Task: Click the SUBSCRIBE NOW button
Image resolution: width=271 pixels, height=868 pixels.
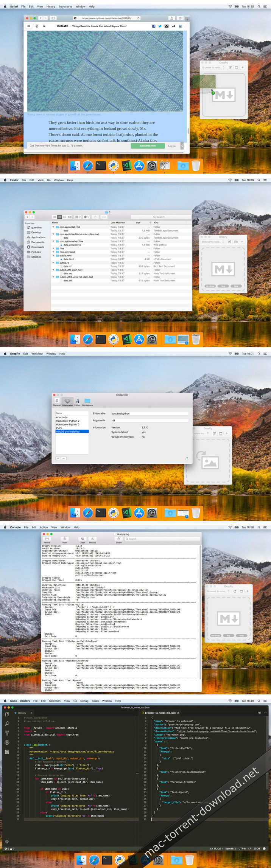Action: (148, 146)
